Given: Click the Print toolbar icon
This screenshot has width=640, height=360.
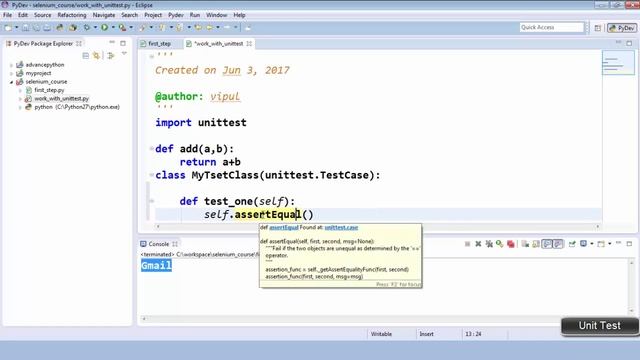Looking at the screenshot, I should [47, 28].
